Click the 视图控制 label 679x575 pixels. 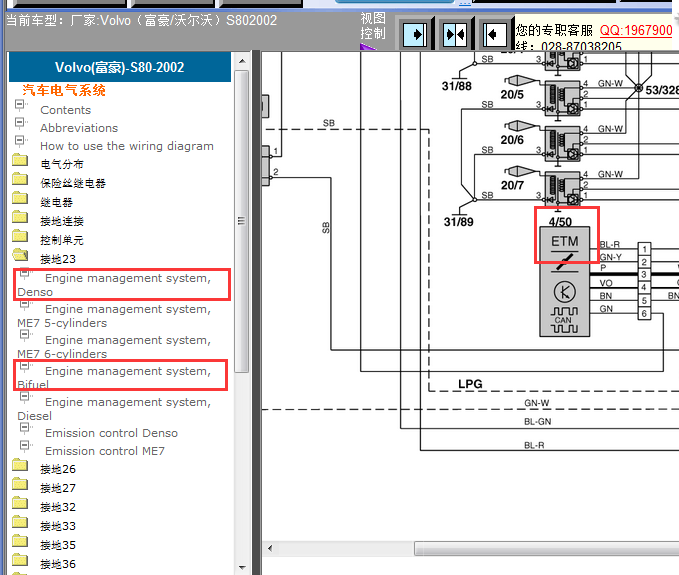[x=372, y=26]
